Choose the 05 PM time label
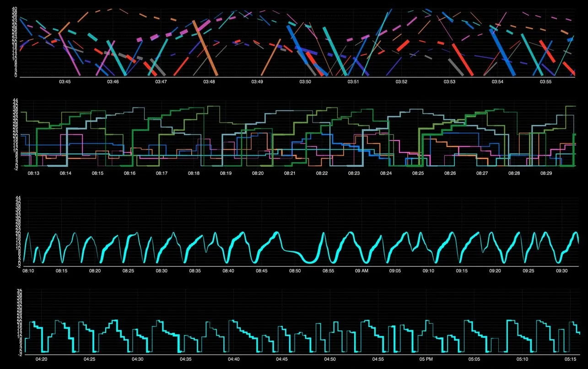Viewport: 588px width, 369px height. pyautogui.click(x=426, y=359)
